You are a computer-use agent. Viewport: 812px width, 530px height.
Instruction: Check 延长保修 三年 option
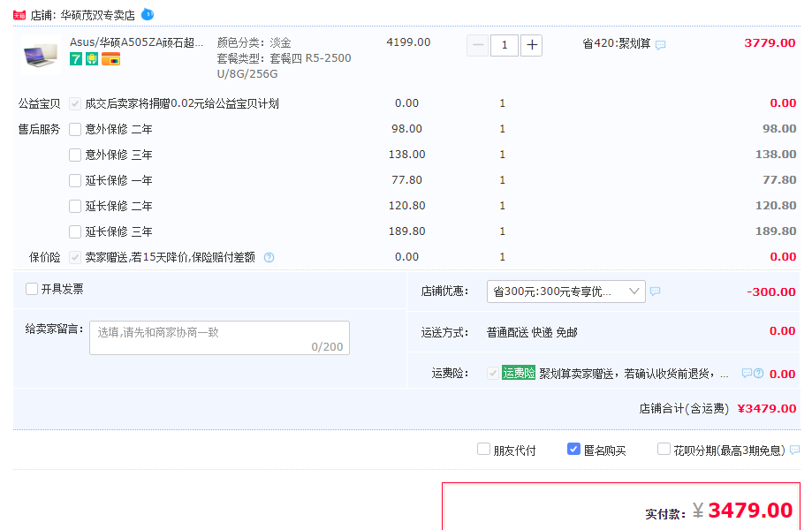[x=75, y=231]
